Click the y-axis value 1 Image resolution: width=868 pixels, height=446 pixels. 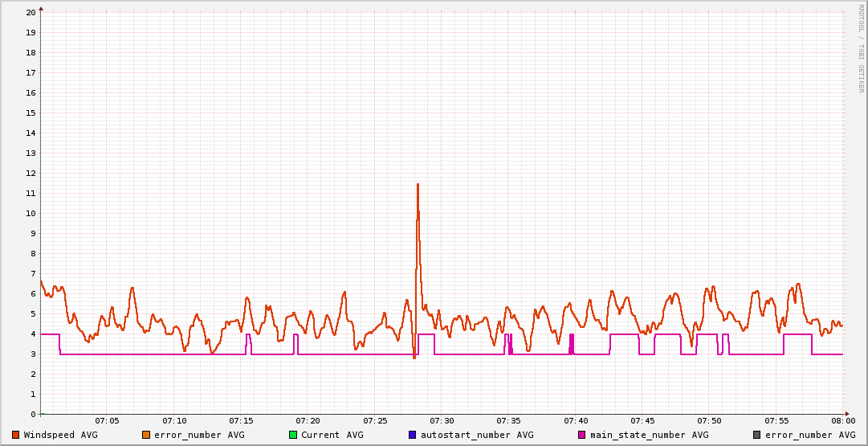coord(33,394)
